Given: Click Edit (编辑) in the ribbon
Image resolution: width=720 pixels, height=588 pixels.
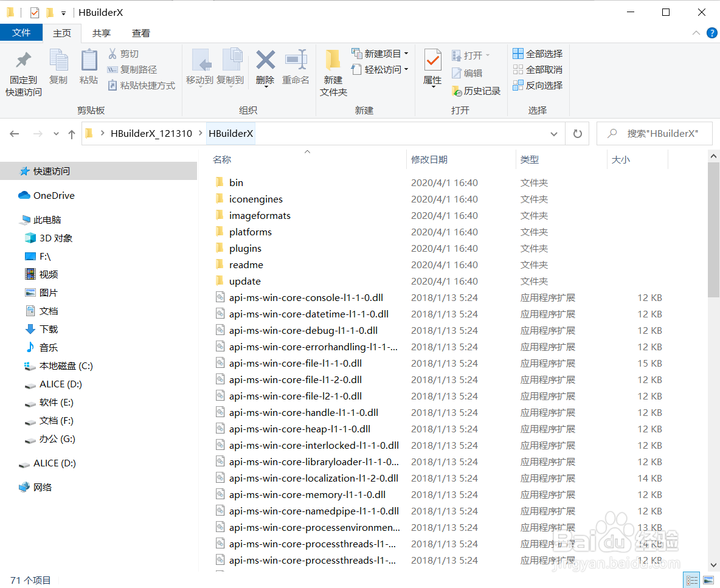Looking at the screenshot, I should click(x=467, y=73).
